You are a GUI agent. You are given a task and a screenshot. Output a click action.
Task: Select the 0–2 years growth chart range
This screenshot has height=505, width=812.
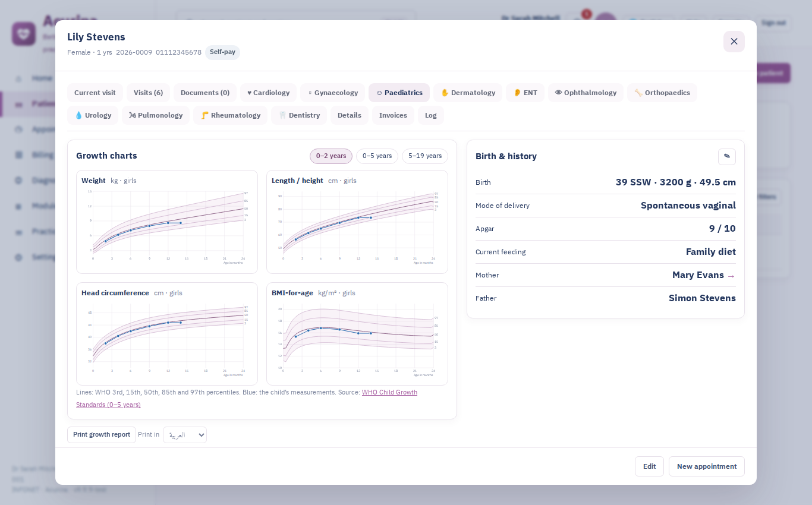[x=331, y=156]
